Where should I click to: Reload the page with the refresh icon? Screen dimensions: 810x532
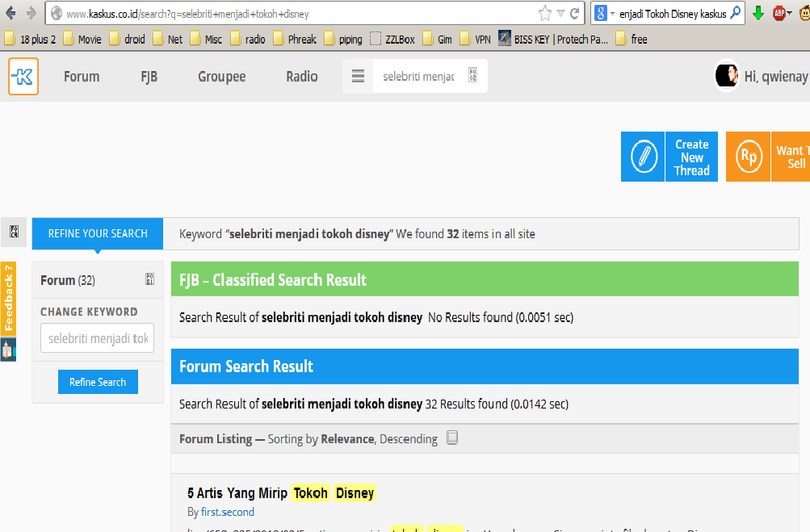click(x=574, y=14)
